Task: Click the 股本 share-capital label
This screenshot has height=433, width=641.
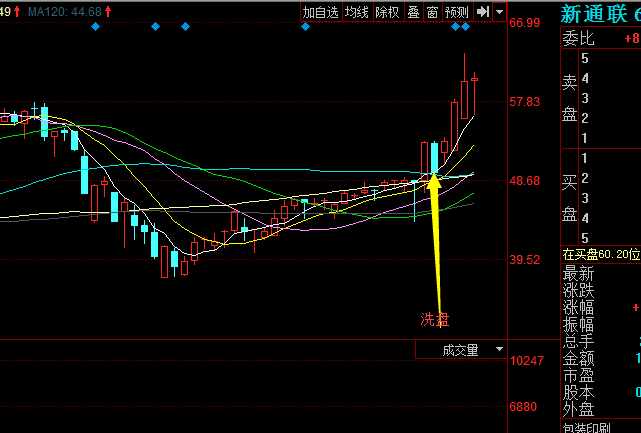Action: tap(578, 392)
